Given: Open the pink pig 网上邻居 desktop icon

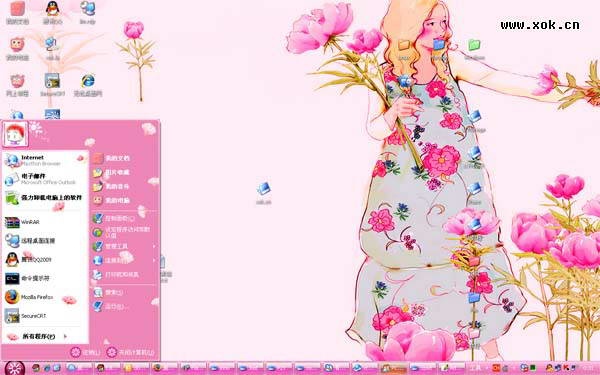Looking at the screenshot, I should pyautogui.click(x=17, y=85).
